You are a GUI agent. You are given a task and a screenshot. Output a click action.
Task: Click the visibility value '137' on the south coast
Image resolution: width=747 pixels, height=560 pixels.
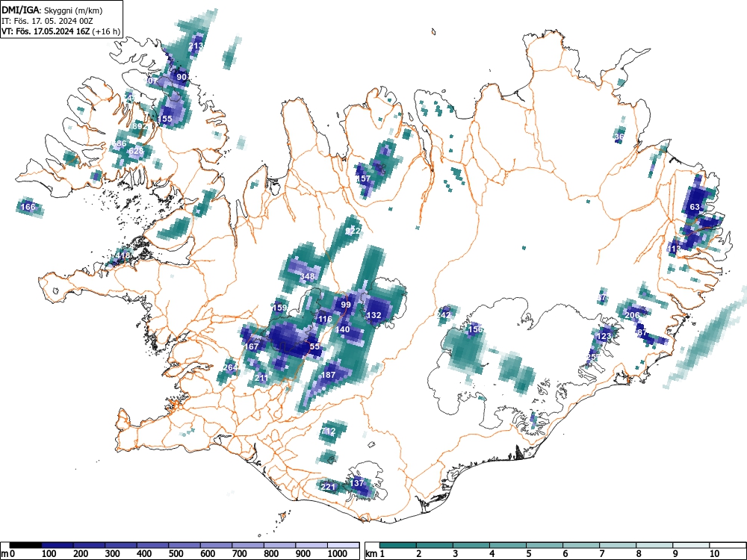[357, 483]
